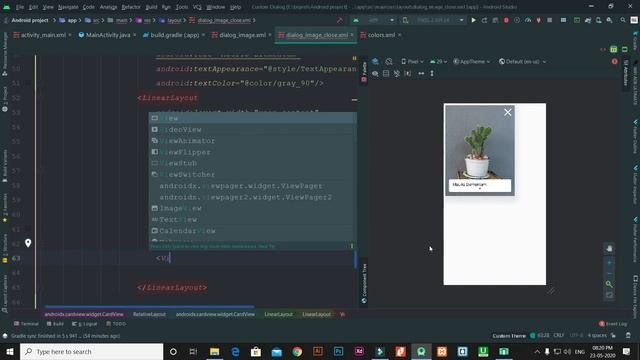Click the vertical expand arrows icon
The image size is (640, 360).
[x=432, y=73]
